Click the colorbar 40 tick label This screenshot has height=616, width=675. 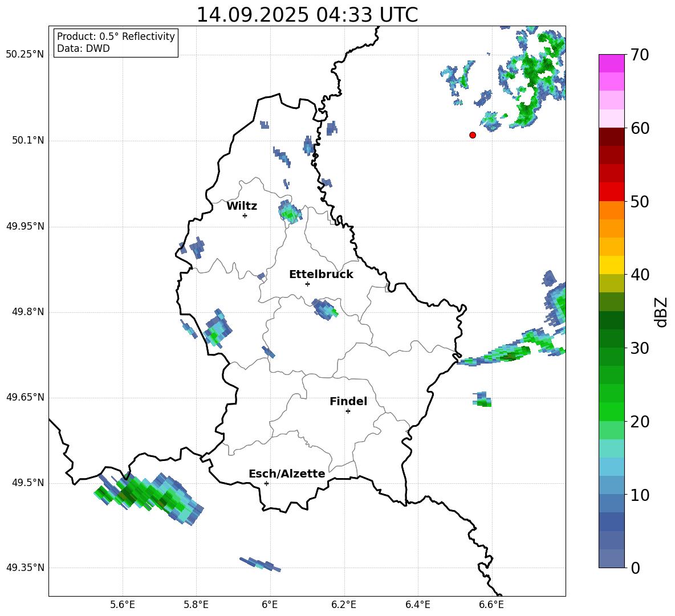coord(640,275)
